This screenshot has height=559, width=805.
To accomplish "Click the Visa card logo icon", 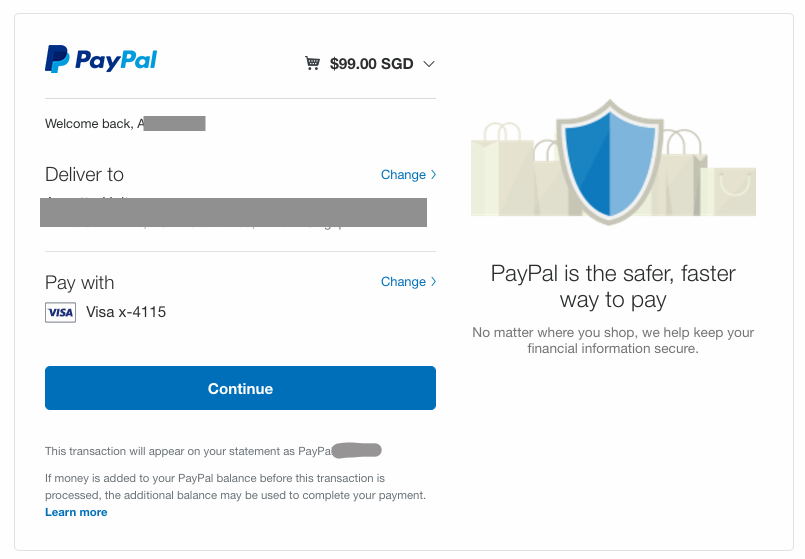I will [60, 313].
